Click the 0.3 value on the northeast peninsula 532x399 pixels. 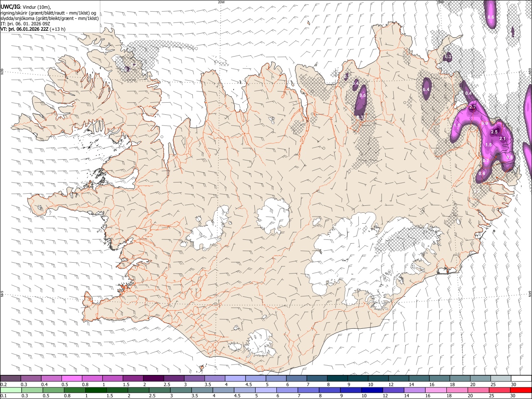coord(448,57)
